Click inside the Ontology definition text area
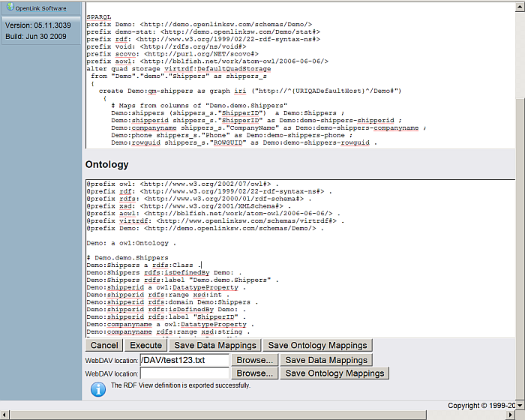Image resolution: width=525 pixels, height=420 pixels. point(300,255)
